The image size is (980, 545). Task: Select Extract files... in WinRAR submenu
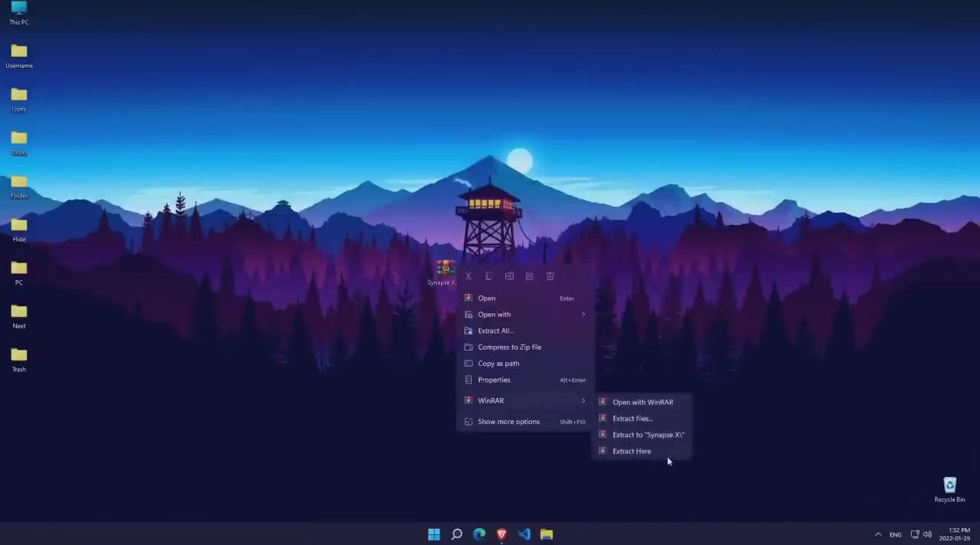(632, 419)
